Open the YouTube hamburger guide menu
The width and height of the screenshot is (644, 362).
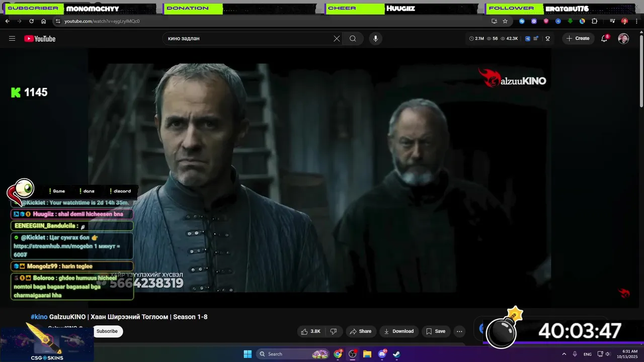12,39
